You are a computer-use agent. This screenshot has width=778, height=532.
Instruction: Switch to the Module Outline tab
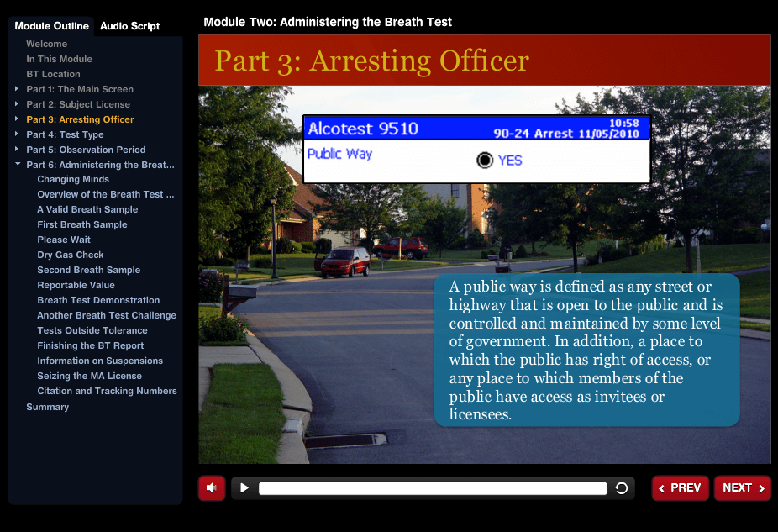click(x=51, y=26)
